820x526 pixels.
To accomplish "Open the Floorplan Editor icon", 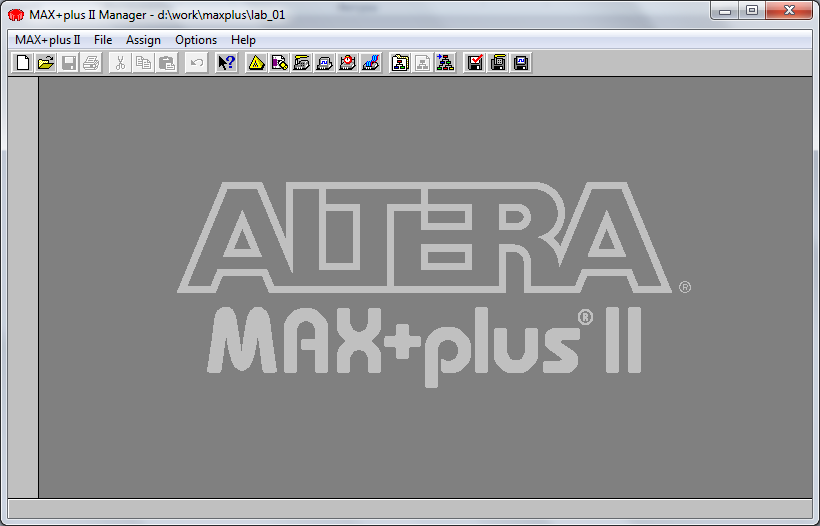I will pos(279,63).
